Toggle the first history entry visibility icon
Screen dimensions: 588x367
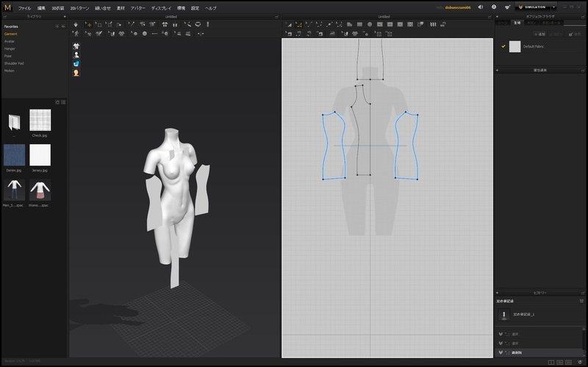(x=501, y=333)
